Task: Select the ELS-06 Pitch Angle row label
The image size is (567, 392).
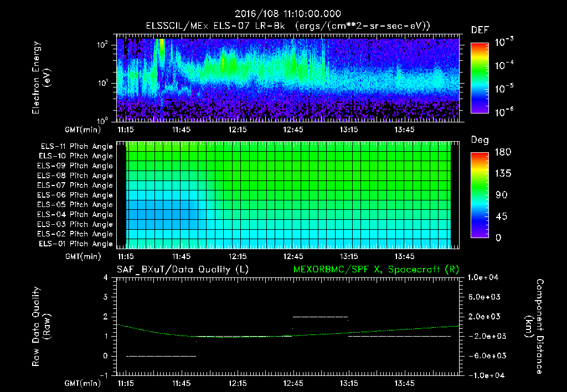Action: pos(75,195)
